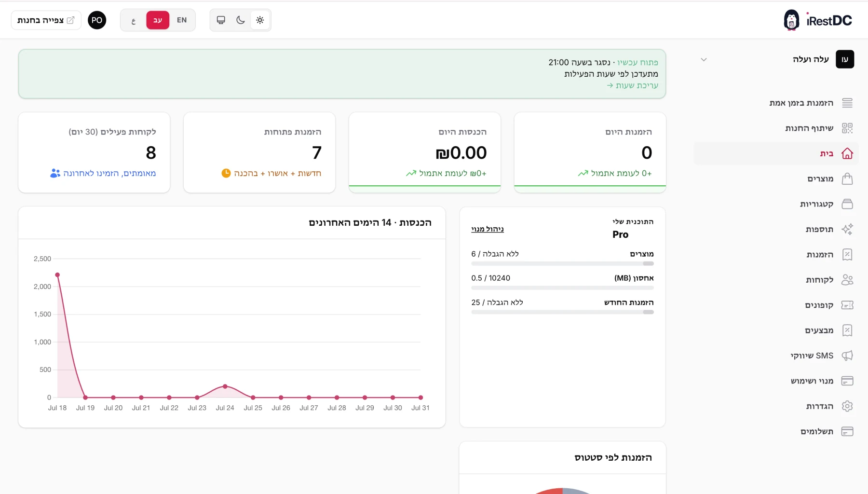Open live orders via the list icon
The height and width of the screenshot is (494, 868).
click(847, 103)
